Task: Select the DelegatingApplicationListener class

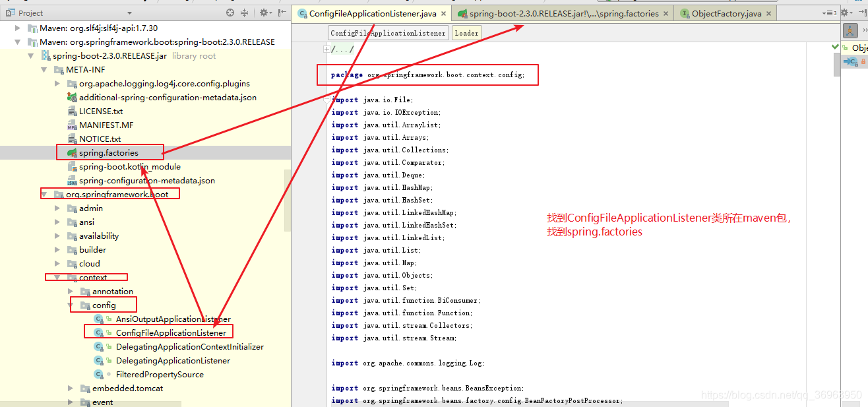Action: pos(173,361)
